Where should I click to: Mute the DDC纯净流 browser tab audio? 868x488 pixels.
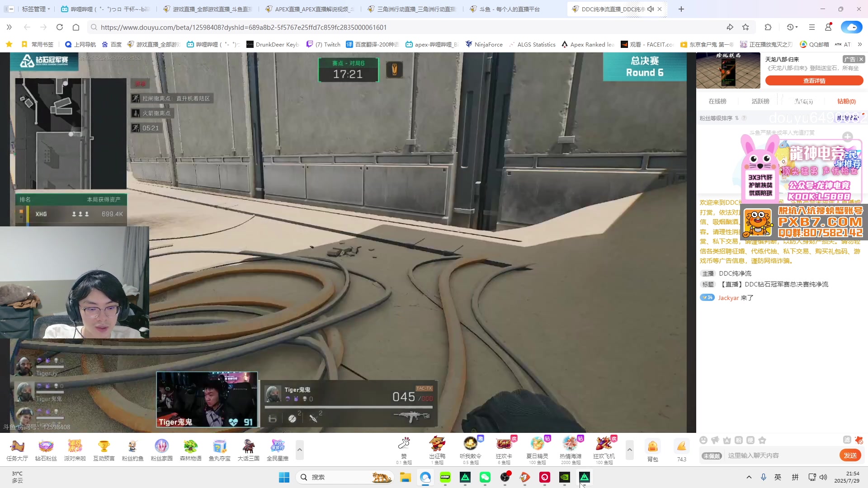click(x=651, y=9)
